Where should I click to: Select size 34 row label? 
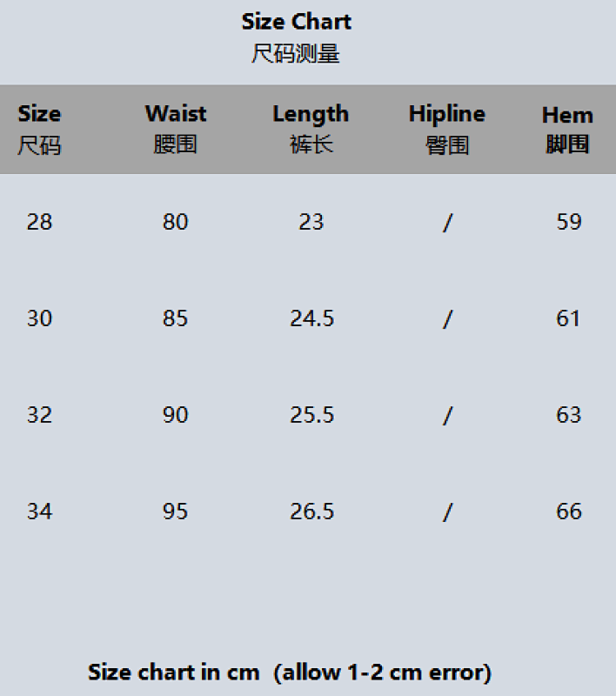tap(39, 511)
